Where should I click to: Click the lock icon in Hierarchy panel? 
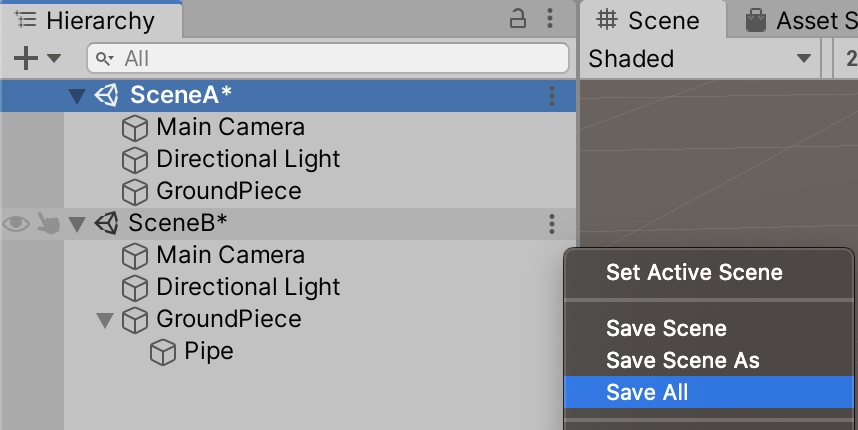point(518,19)
